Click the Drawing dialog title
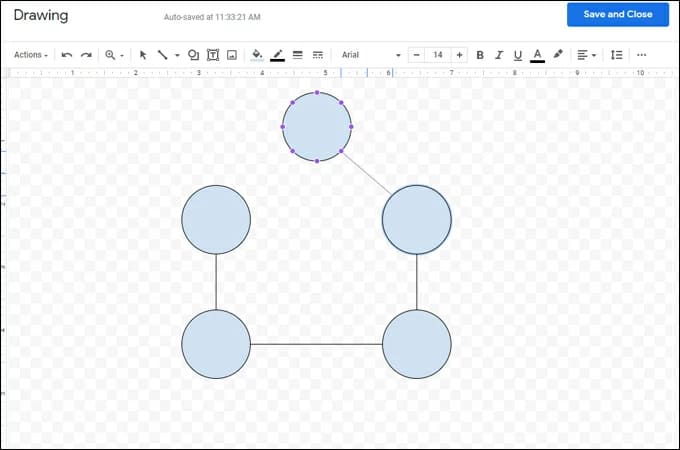Image resolution: width=680 pixels, height=450 pixels. pyautogui.click(x=41, y=16)
